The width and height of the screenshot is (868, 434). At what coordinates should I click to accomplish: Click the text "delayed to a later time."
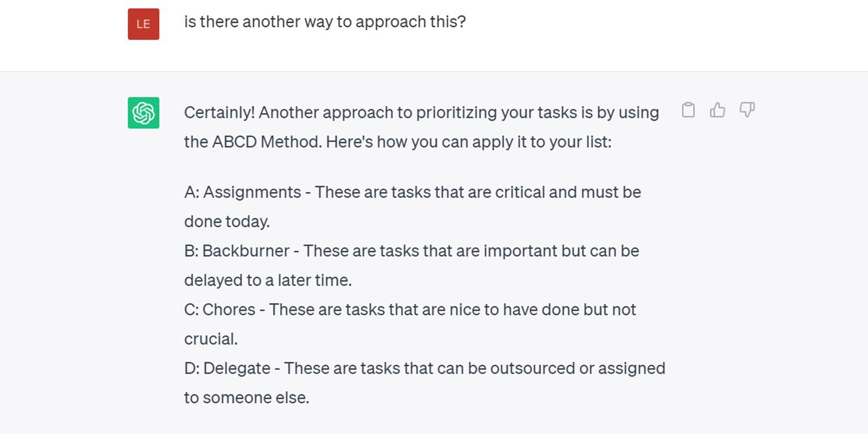click(x=268, y=281)
